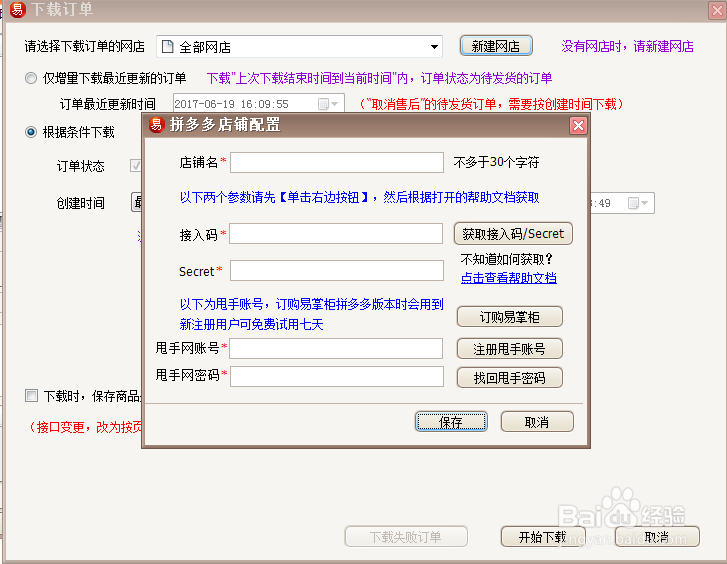The width and height of the screenshot is (727, 564).
Task: Click the 开始下载 button
Action: tap(543, 537)
